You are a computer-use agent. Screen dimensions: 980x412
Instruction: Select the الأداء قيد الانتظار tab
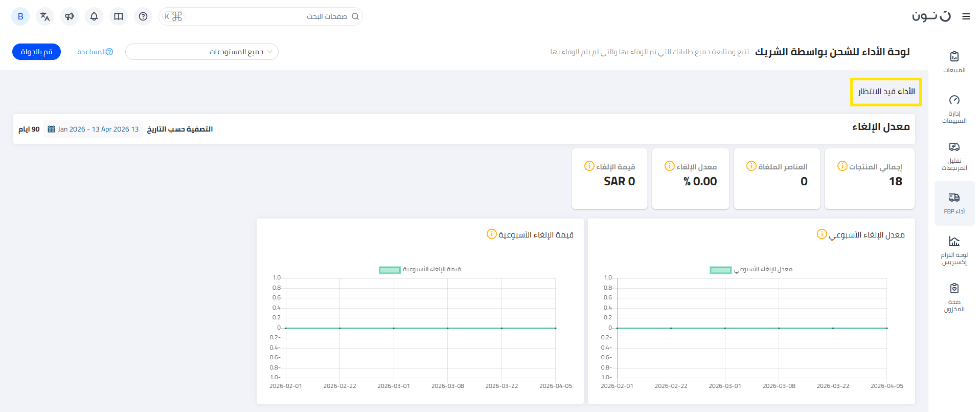886,92
